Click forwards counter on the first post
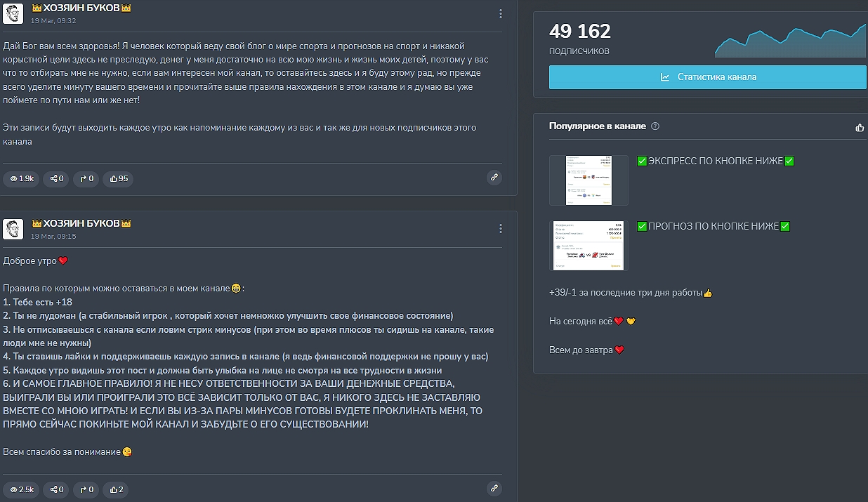Viewport: 868px width, 502px height. (86, 179)
